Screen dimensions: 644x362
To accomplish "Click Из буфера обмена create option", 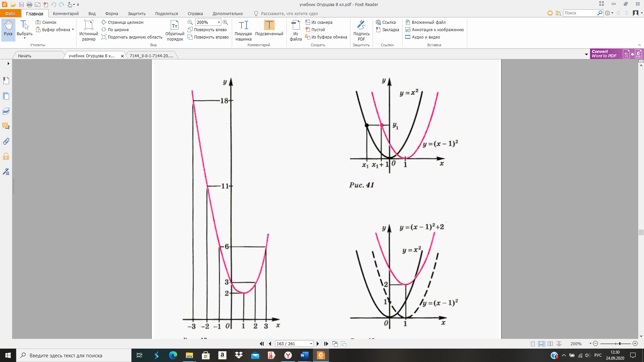I will tap(326, 37).
